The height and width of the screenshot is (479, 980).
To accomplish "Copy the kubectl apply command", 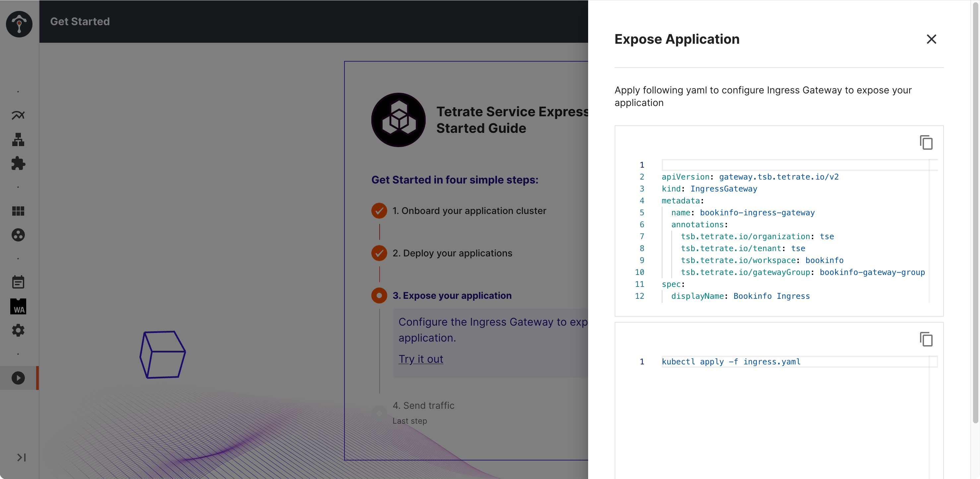I will coord(926,339).
